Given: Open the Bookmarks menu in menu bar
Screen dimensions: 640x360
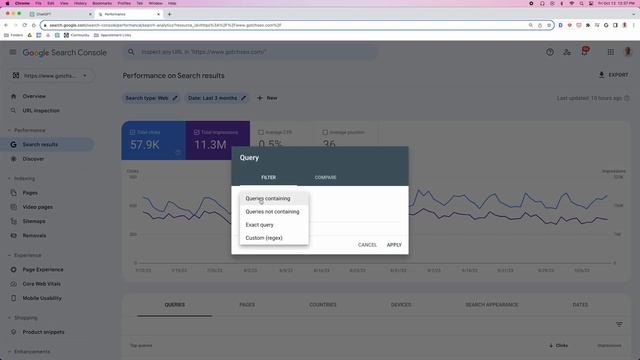Looking at the screenshot, I should pyautogui.click(x=102, y=3).
